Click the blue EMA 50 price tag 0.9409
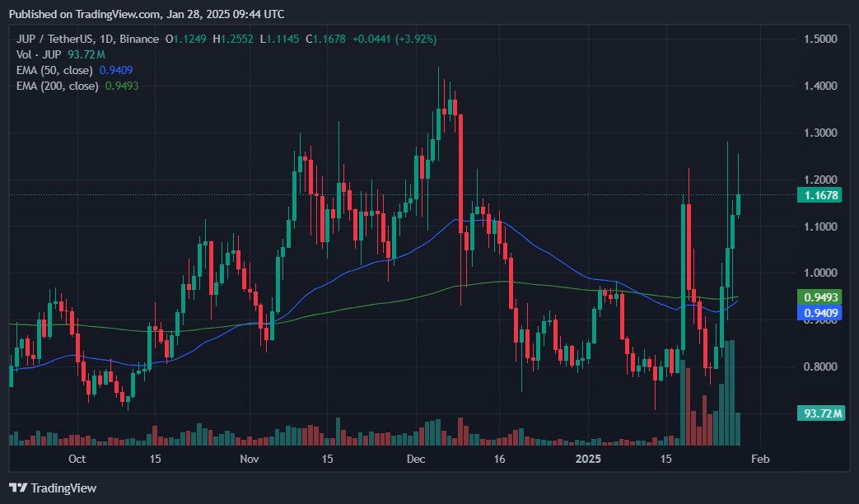The width and height of the screenshot is (859, 504). pyautogui.click(x=821, y=313)
